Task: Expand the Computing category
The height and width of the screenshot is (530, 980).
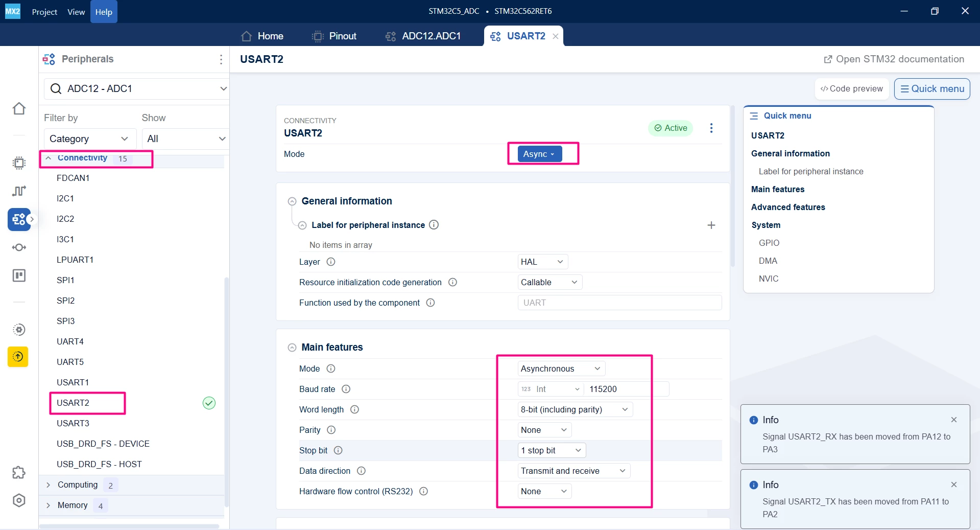Action: pos(48,485)
